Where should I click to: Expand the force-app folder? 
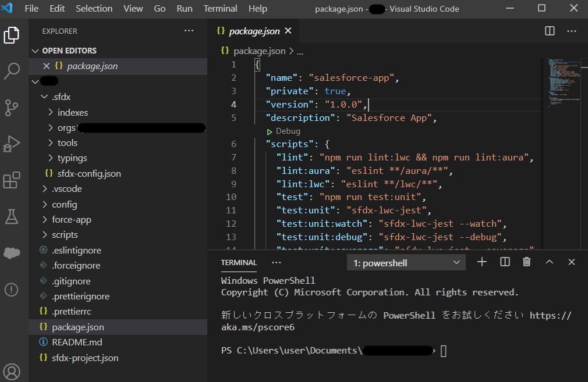click(x=45, y=219)
